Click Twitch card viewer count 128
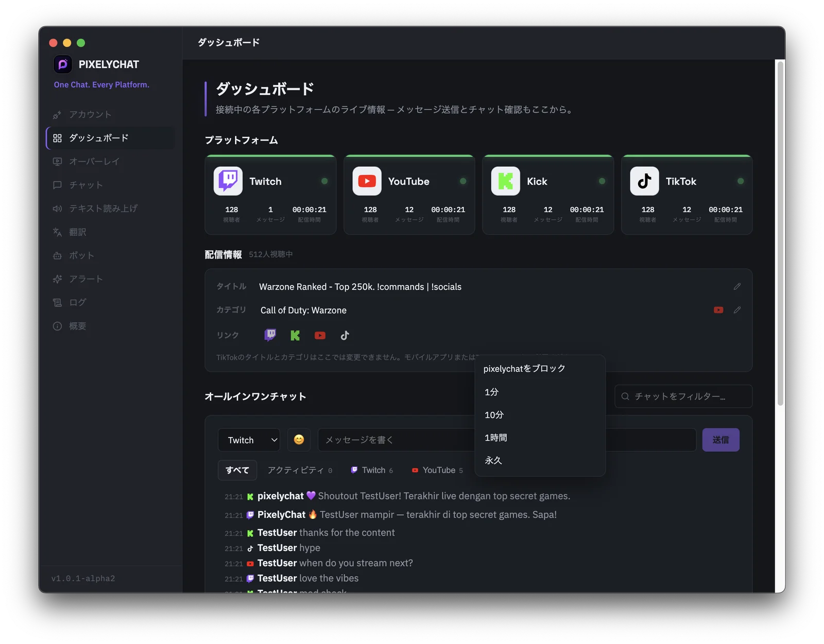 pos(231,210)
